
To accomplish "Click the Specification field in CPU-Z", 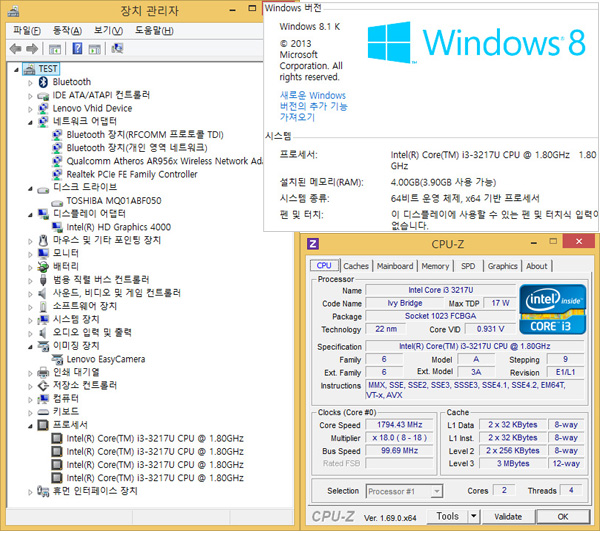I will (x=474, y=346).
